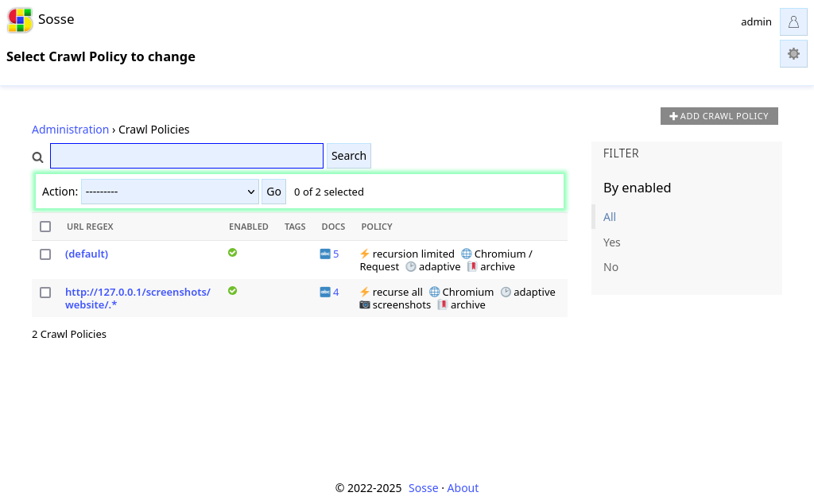
Task: Open the 5 docs link
Action: click(336, 254)
